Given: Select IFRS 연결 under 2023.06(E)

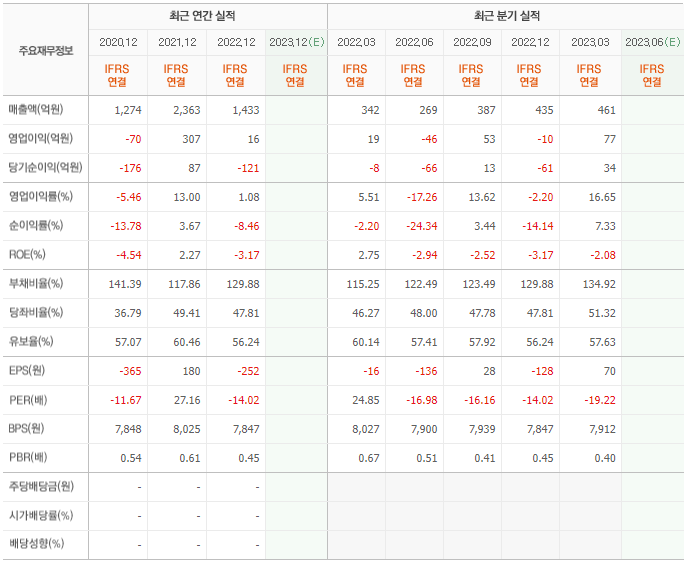Looking at the screenshot, I should click(652, 75).
